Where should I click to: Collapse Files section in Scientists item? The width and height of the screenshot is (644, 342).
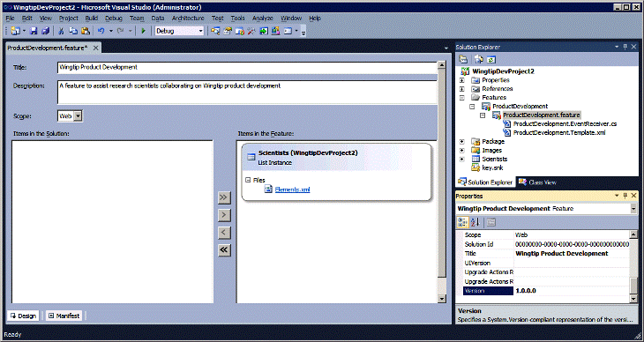tap(248, 180)
